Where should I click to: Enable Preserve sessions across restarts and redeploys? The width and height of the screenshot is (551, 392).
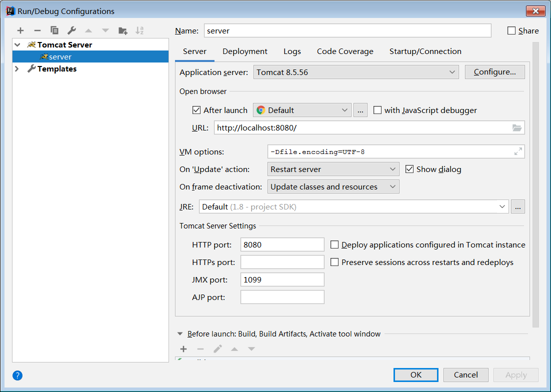[334, 262]
